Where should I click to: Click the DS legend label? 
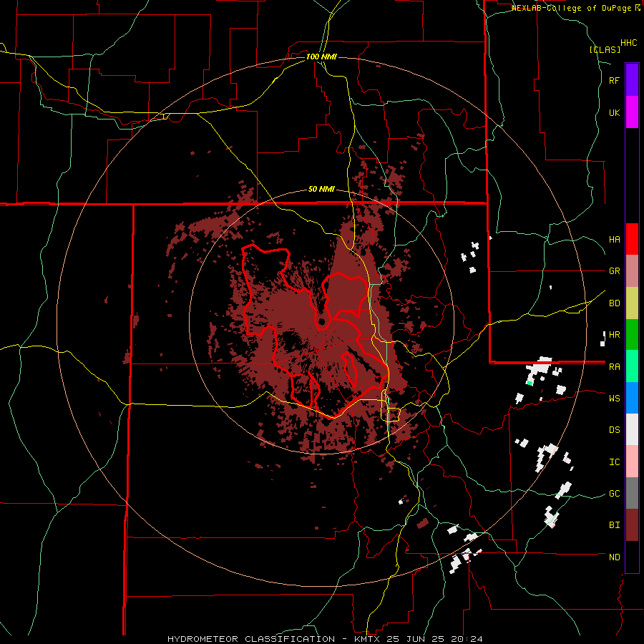[x=615, y=430]
